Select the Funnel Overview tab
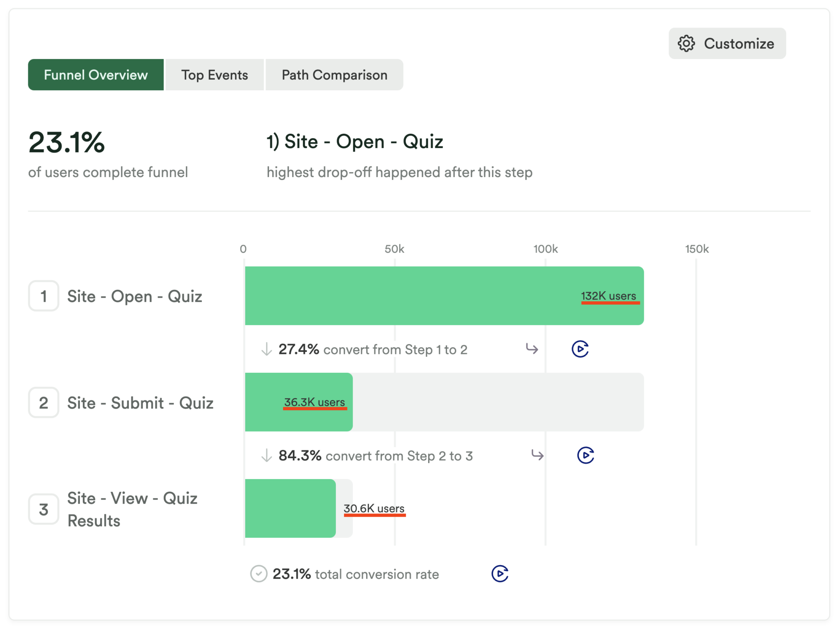 [x=96, y=75]
